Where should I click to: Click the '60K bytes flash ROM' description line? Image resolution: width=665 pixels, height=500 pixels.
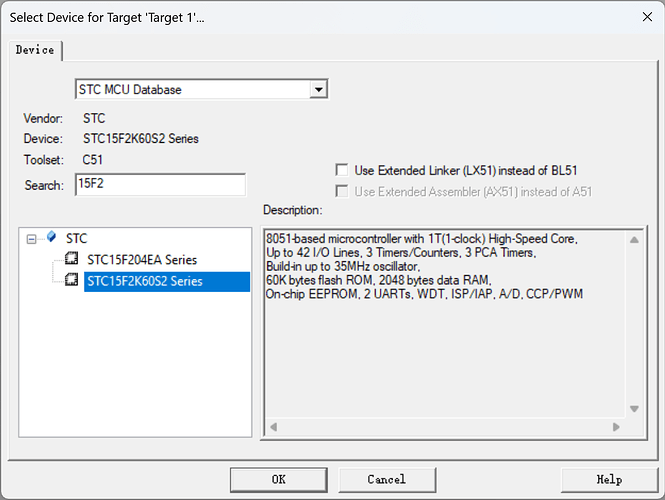[378, 280]
